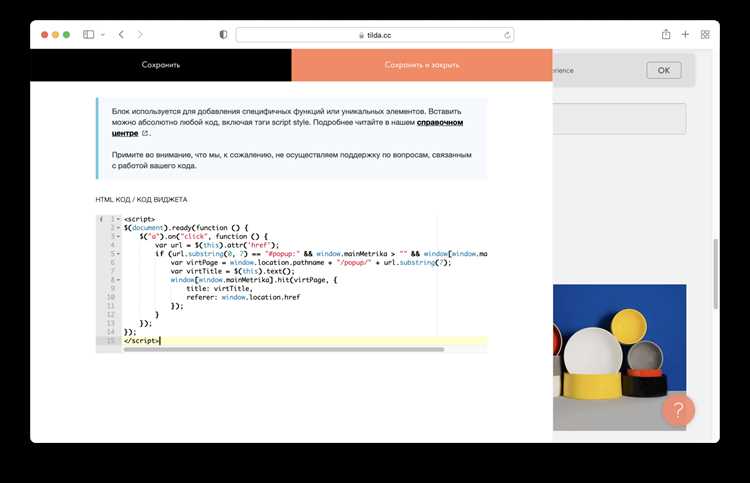Click the page vertical scrollbar on right
Screen dimensions: 750x483
(x=716, y=274)
